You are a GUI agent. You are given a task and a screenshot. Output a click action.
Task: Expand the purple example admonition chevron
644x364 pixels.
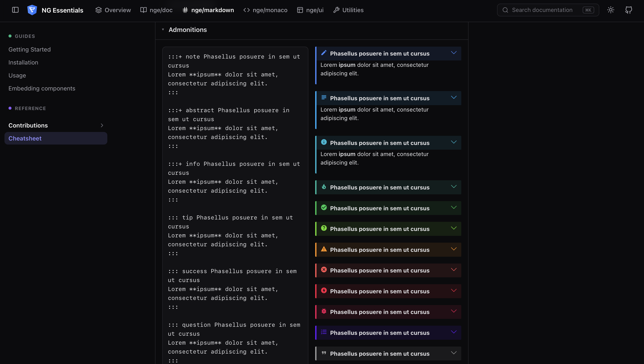click(x=454, y=332)
